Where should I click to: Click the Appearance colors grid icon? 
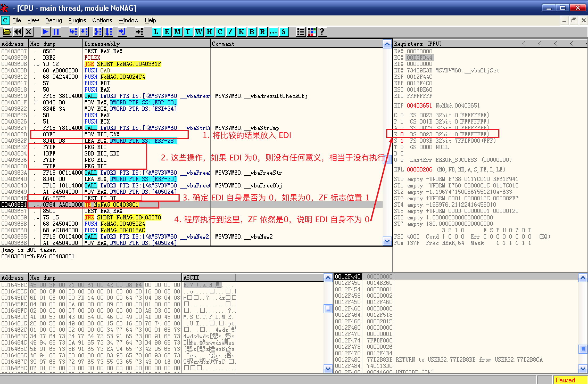click(312, 32)
